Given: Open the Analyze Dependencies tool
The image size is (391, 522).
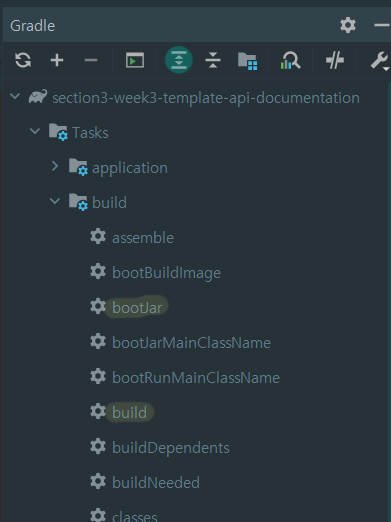Looking at the screenshot, I should point(290,60).
